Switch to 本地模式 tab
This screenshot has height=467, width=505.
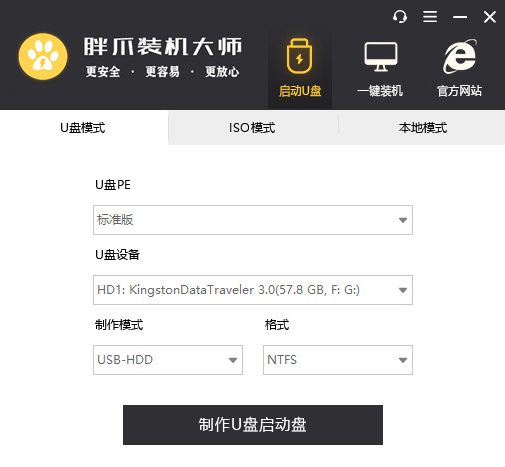[422, 128]
